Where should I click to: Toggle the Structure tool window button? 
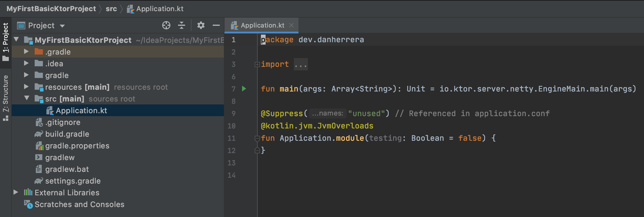(6, 98)
